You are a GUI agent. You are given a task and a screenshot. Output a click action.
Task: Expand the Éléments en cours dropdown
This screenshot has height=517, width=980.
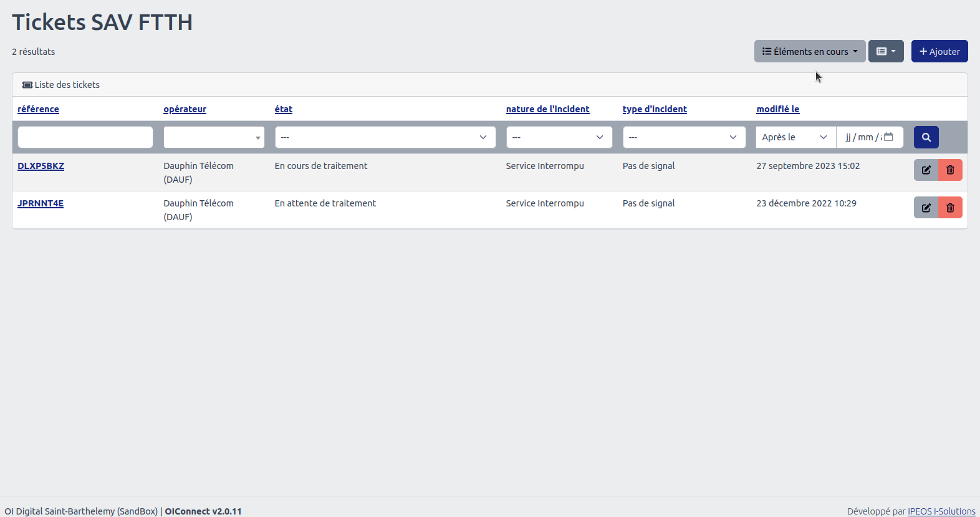point(809,51)
